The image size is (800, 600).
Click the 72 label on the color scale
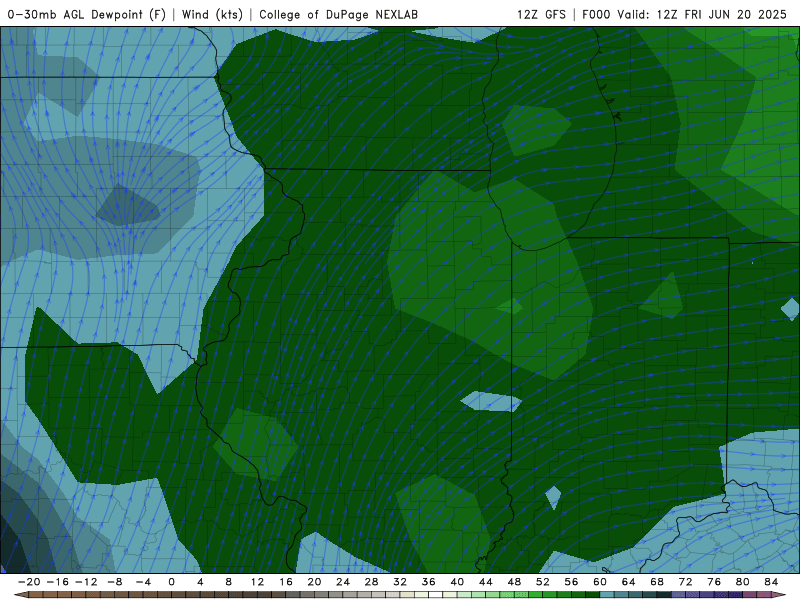point(686,582)
